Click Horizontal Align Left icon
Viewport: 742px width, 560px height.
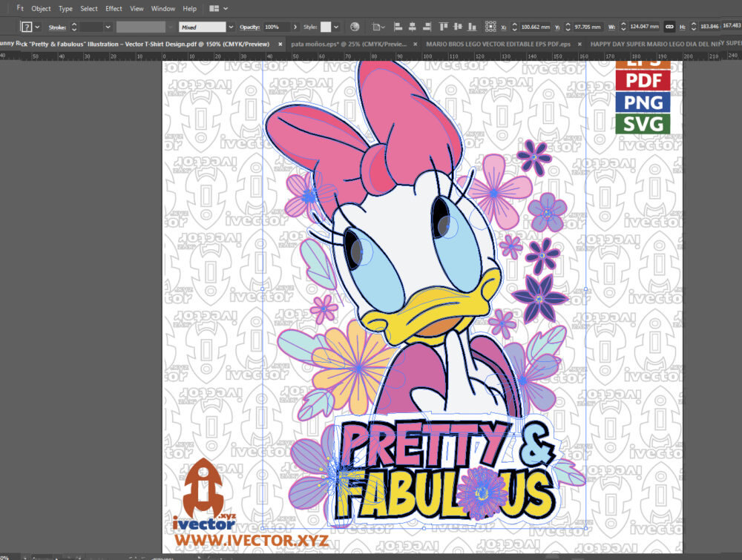(x=398, y=27)
